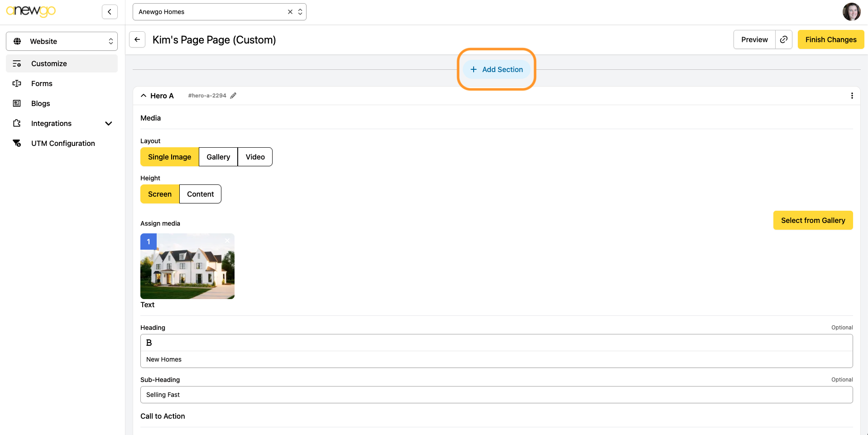This screenshot has width=868, height=435.
Task: Collapse the sidebar with the chevron button
Action: pos(110,12)
